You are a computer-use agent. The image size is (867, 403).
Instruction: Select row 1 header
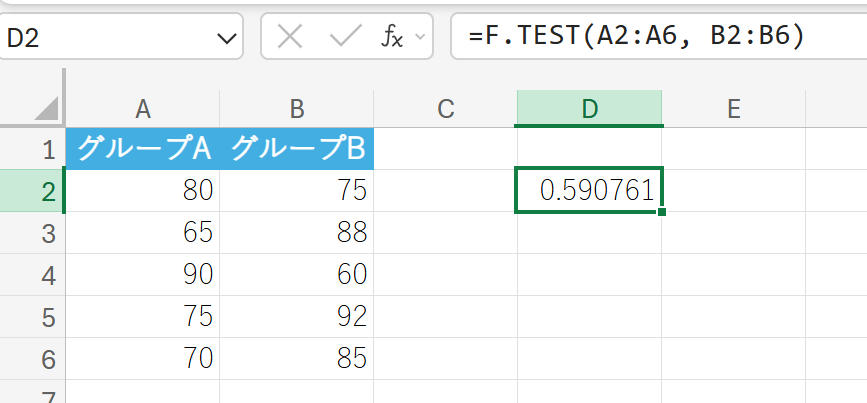point(46,149)
